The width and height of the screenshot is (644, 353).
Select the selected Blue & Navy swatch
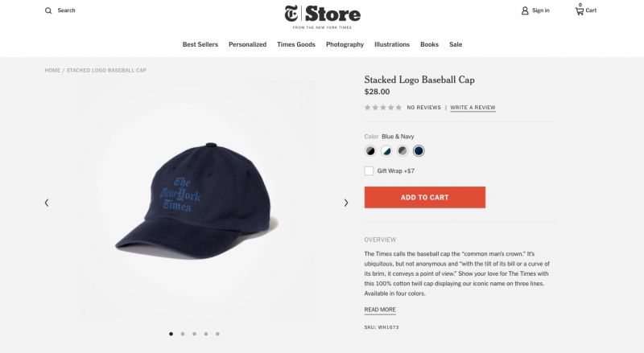point(419,151)
